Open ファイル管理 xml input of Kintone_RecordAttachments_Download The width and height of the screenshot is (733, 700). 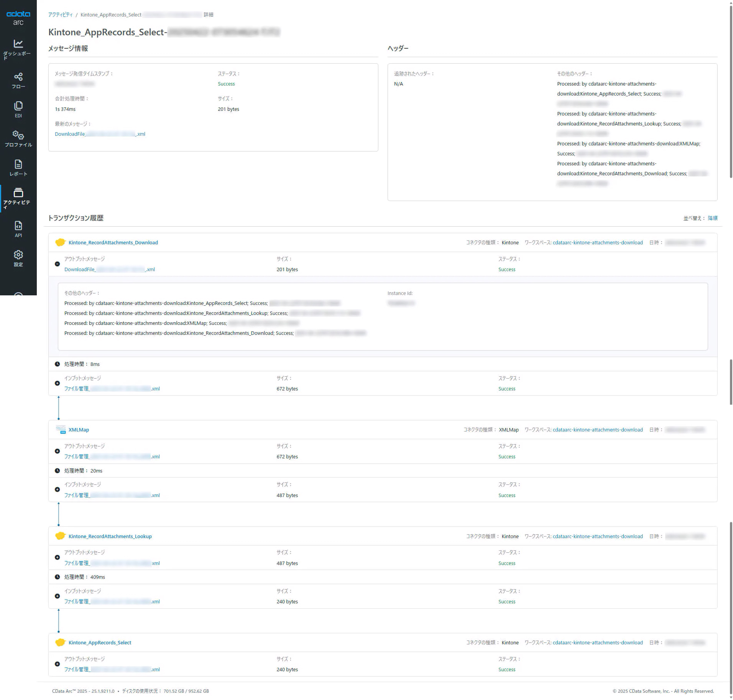click(112, 389)
